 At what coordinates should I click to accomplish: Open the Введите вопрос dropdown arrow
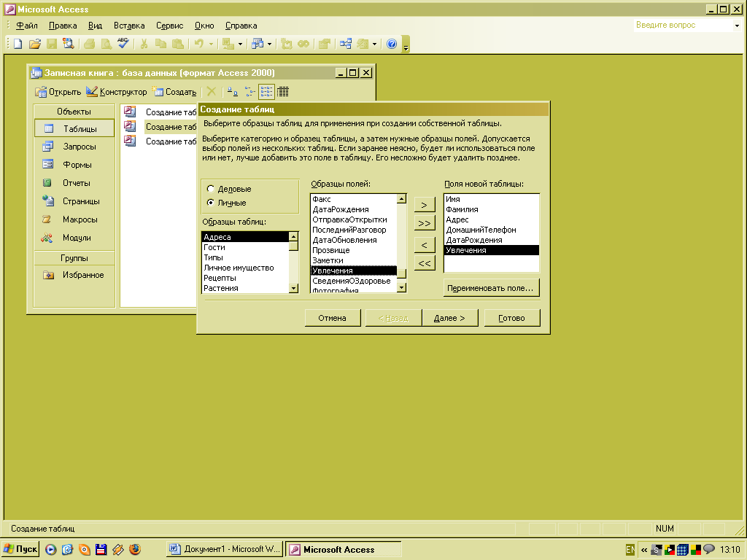[x=738, y=26]
